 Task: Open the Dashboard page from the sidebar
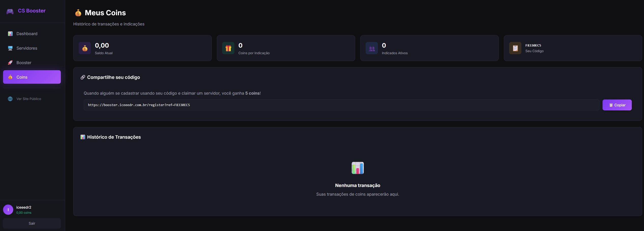pos(27,34)
